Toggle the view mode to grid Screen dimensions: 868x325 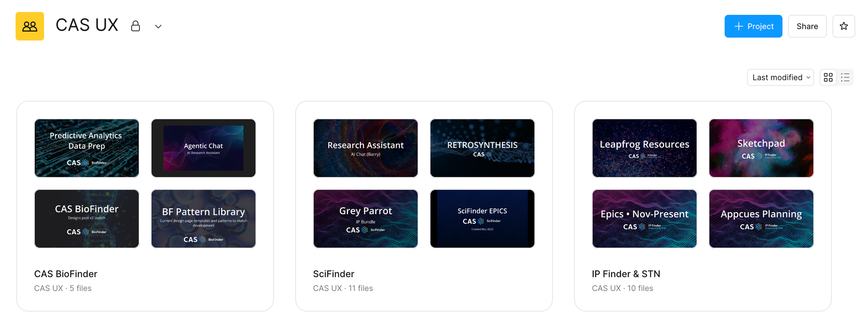[828, 77]
